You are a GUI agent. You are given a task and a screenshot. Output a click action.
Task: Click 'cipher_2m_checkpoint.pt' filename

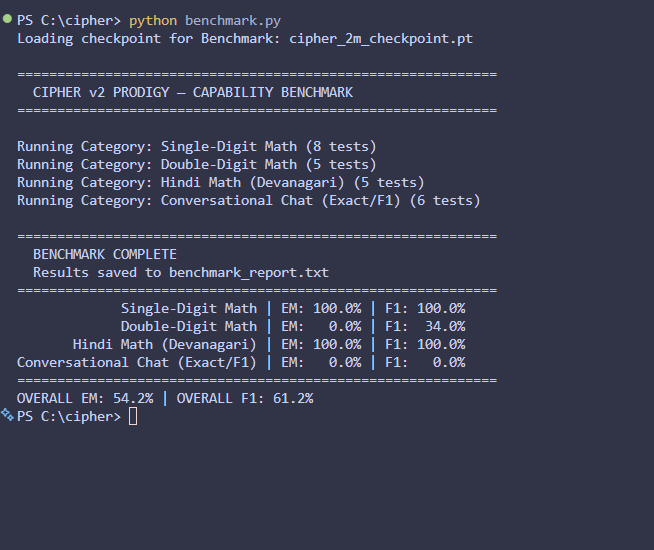pos(381,39)
